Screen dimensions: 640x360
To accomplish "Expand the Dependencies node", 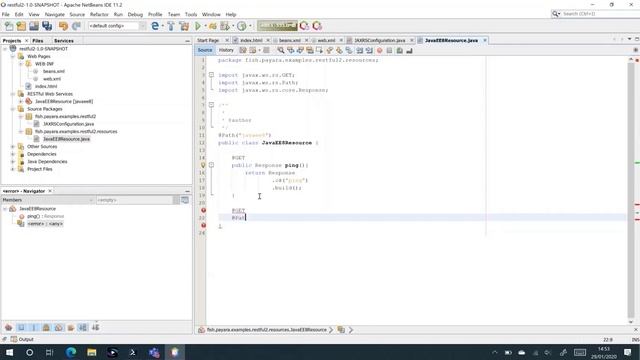I will (13, 154).
